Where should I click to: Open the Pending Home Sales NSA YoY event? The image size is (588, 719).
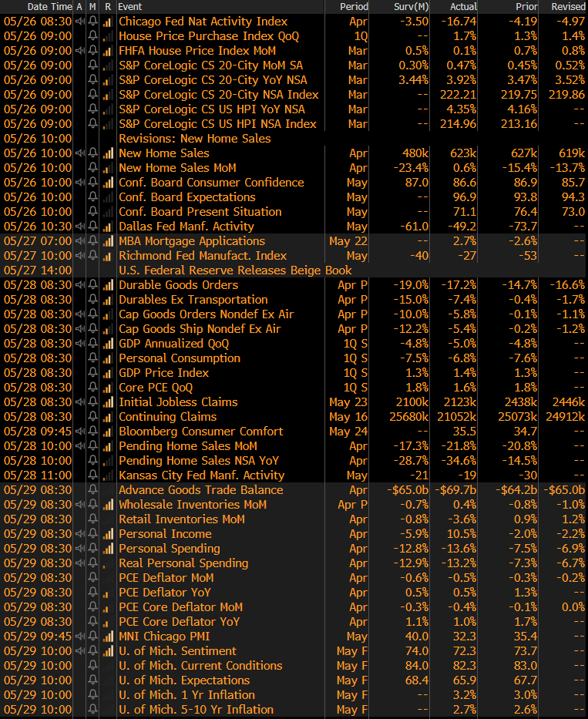click(x=199, y=461)
